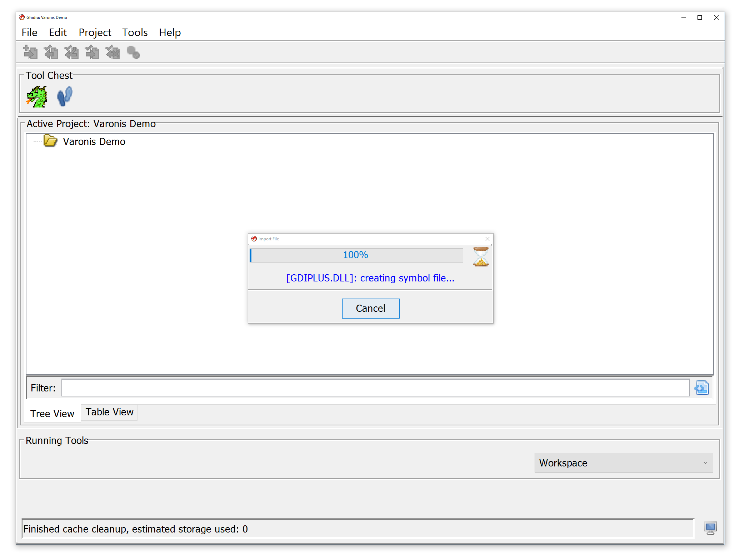Click the import progress bar showing 100%
The width and height of the screenshot is (745, 560).
pyautogui.click(x=356, y=255)
